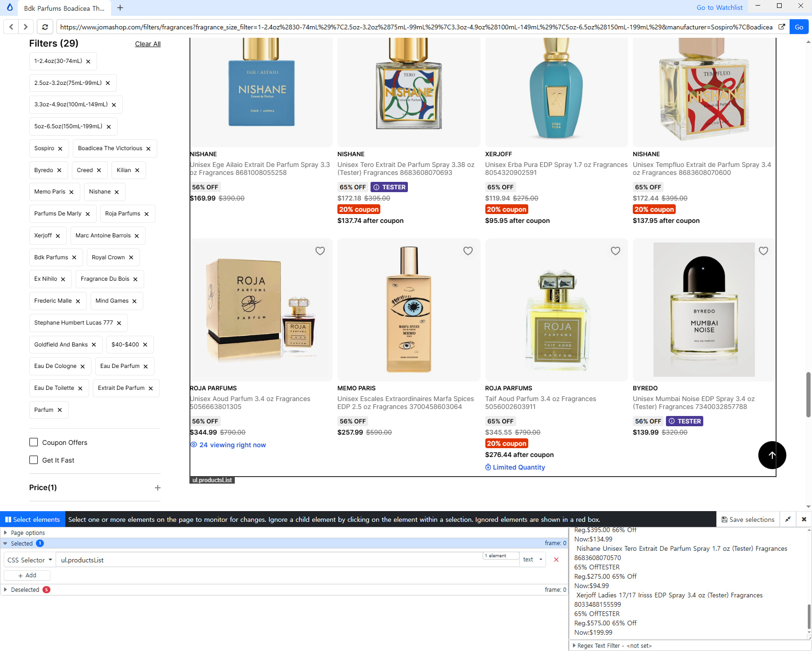Enable the Coupon Offers checkbox
Screen dimensions: 812x651
point(34,443)
